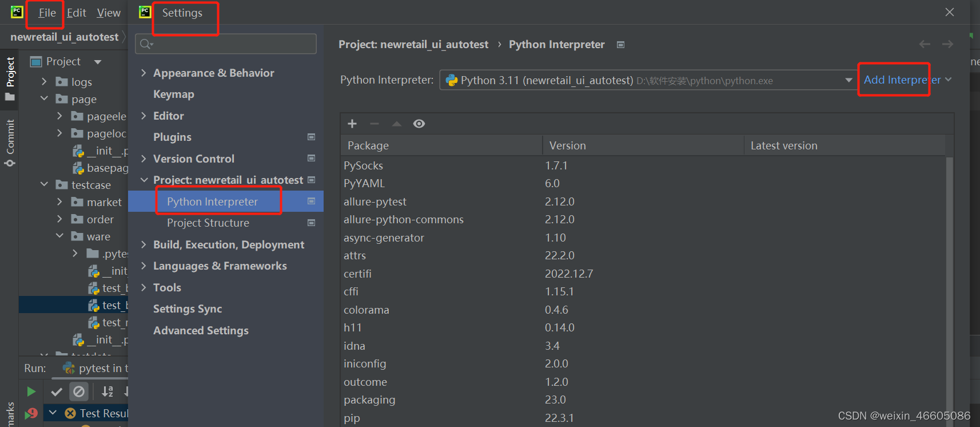Viewport: 980px width, 427px height.
Task: Select Project Structure settings page
Action: (208, 223)
